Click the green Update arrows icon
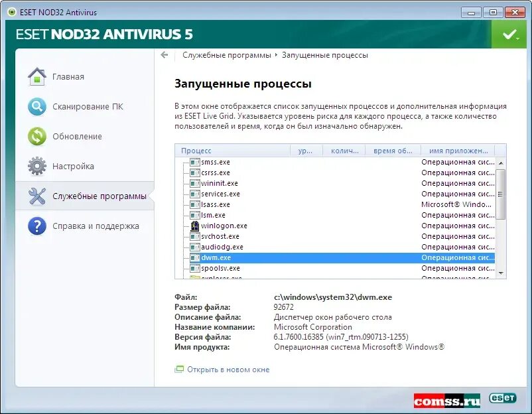 pos(37,137)
